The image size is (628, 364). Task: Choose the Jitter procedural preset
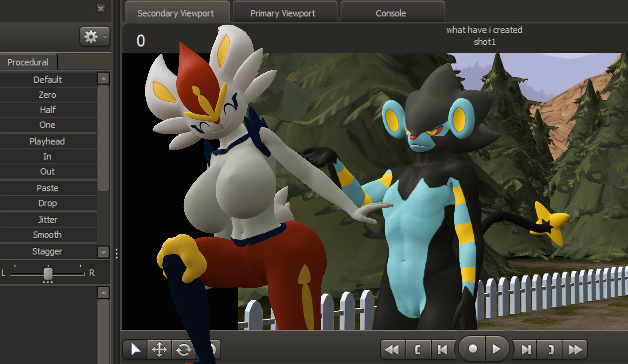pos(48,219)
